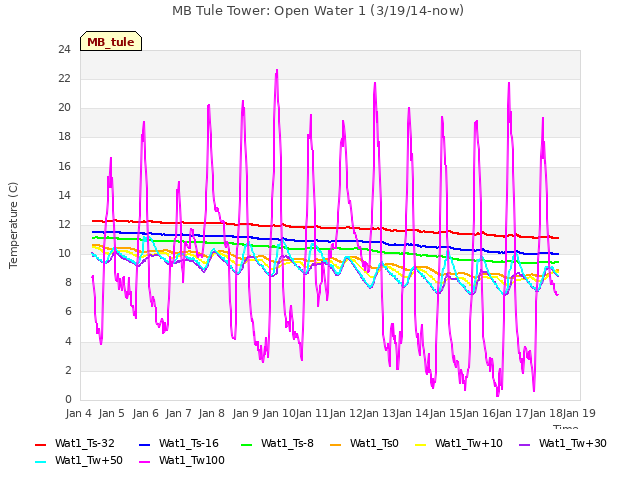Click the green Wat1_Ts-8 legend swatch
The width and height of the screenshot is (640, 480).
(247, 444)
